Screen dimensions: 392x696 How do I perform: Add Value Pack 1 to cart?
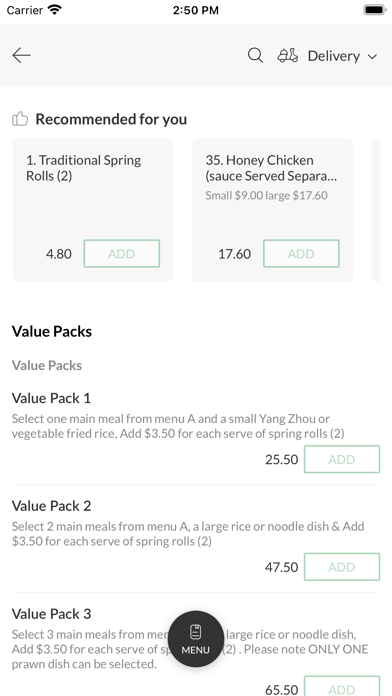click(342, 459)
